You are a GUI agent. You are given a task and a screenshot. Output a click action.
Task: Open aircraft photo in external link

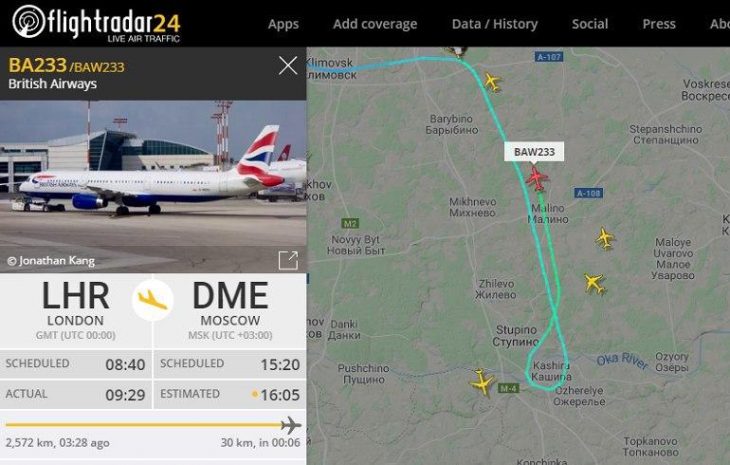pos(288,260)
